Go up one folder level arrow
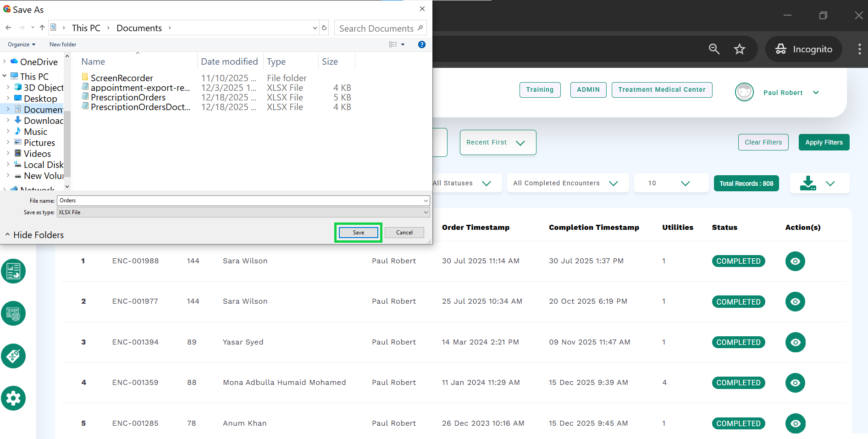 pos(42,28)
